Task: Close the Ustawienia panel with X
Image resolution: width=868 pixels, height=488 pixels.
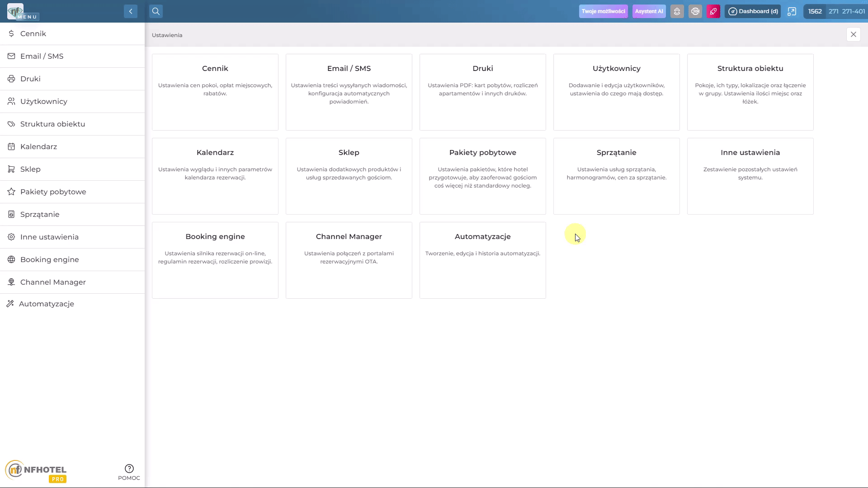Action: pyautogui.click(x=854, y=34)
